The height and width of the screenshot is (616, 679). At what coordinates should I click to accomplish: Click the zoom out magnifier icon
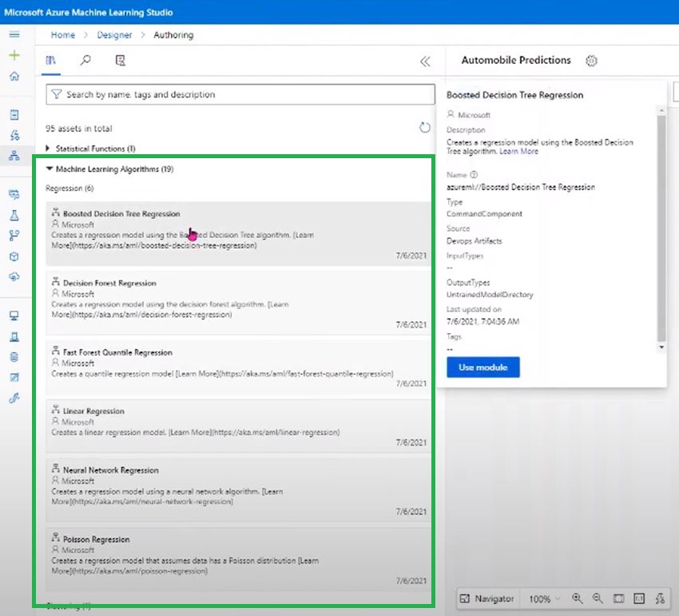pos(598,598)
